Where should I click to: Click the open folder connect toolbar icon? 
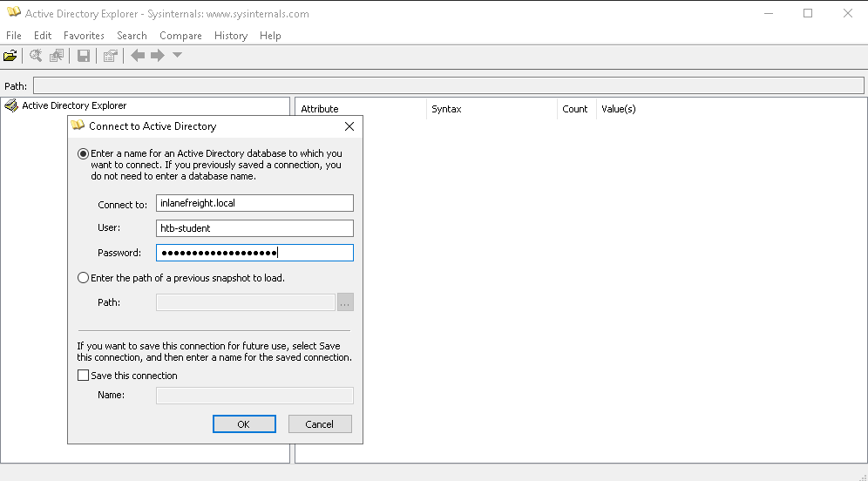pos(10,56)
